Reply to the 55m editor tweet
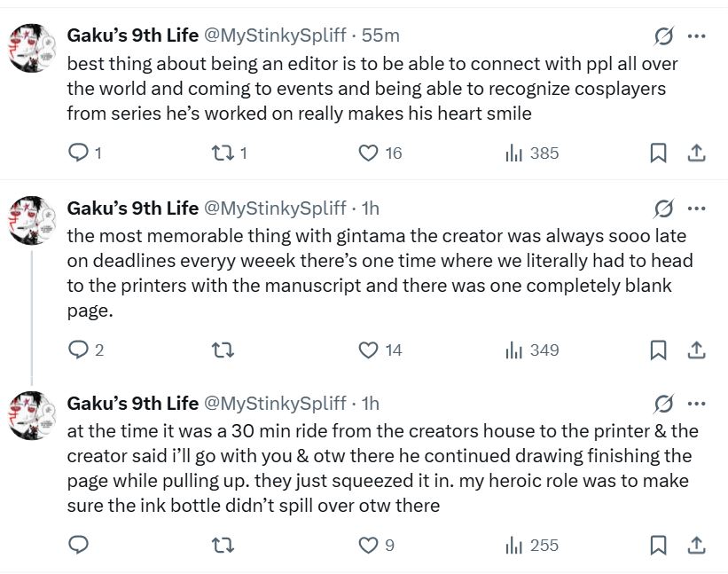 (x=79, y=153)
